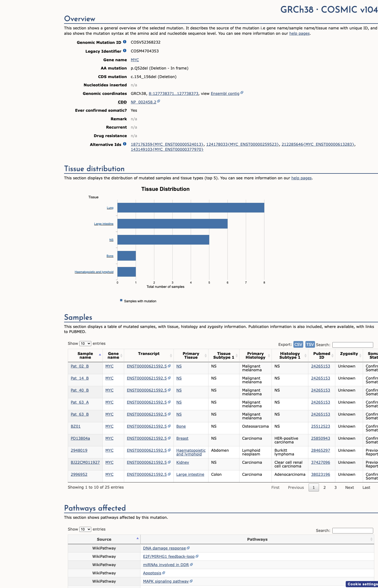The height and width of the screenshot is (588, 378).
Task: Click external icon next to miRNAs involved in DDR
Action: click(191, 564)
